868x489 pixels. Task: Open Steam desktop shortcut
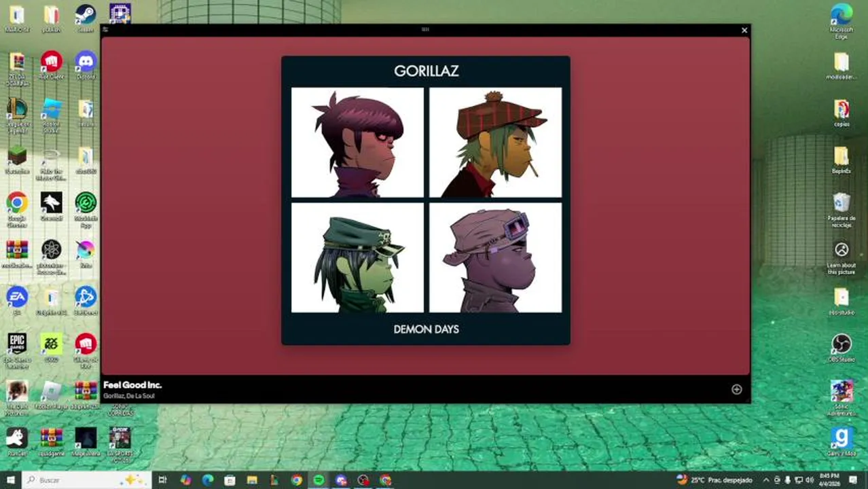[86, 17]
